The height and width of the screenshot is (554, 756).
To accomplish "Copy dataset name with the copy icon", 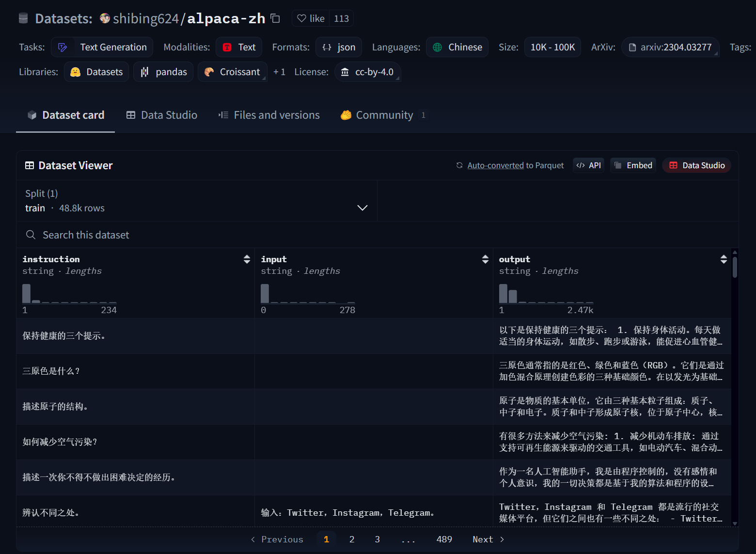I will pos(275,18).
